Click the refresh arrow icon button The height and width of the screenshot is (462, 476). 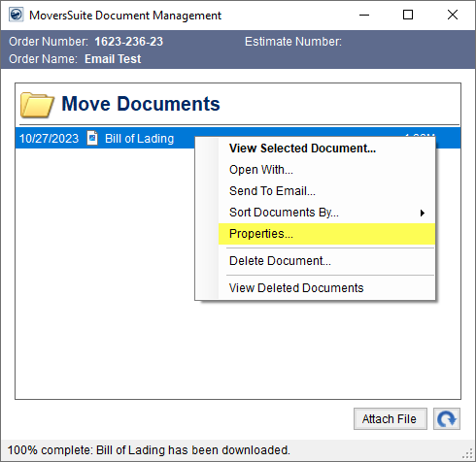[x=447, y=418]
